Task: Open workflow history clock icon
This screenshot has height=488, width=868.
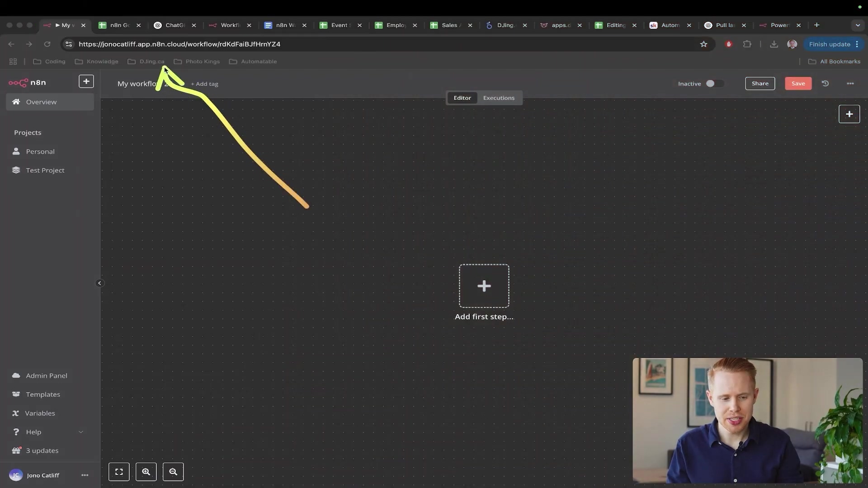Action: 825,84
